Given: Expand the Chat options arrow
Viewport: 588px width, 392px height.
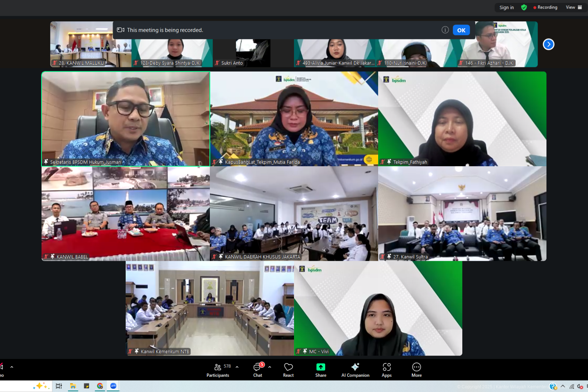Looking at the screenshot, I should tap(270, 367).
